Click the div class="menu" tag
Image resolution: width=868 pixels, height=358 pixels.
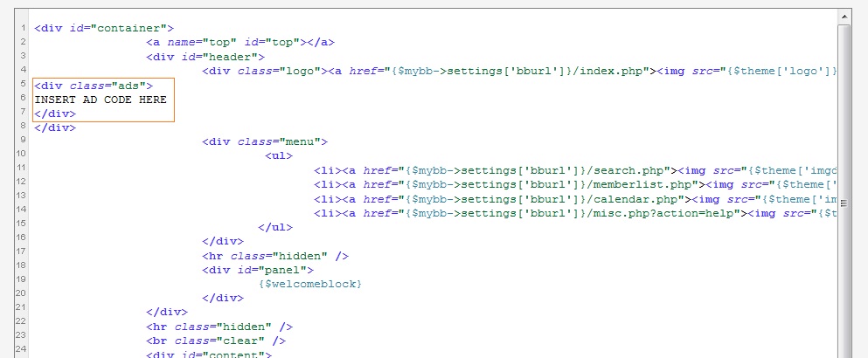(265, 141)
